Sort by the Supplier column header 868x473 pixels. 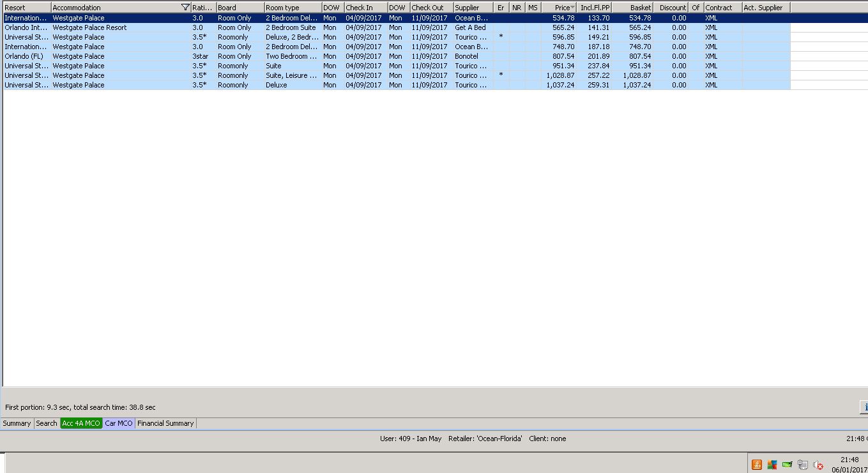(473, 8)
